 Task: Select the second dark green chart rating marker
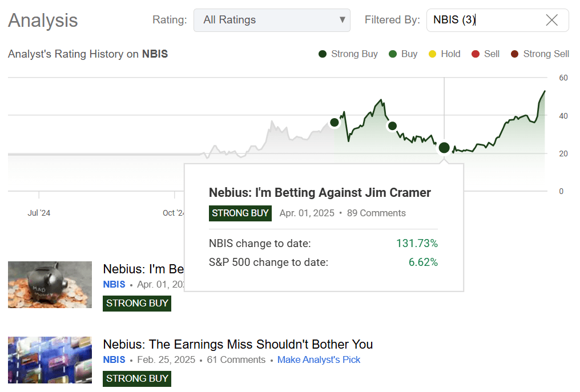coord(392,126)
